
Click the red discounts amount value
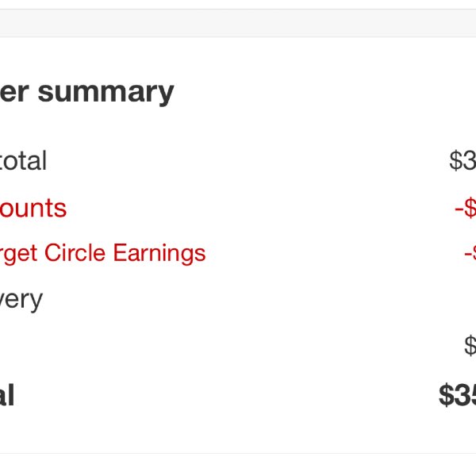point(466,208)
